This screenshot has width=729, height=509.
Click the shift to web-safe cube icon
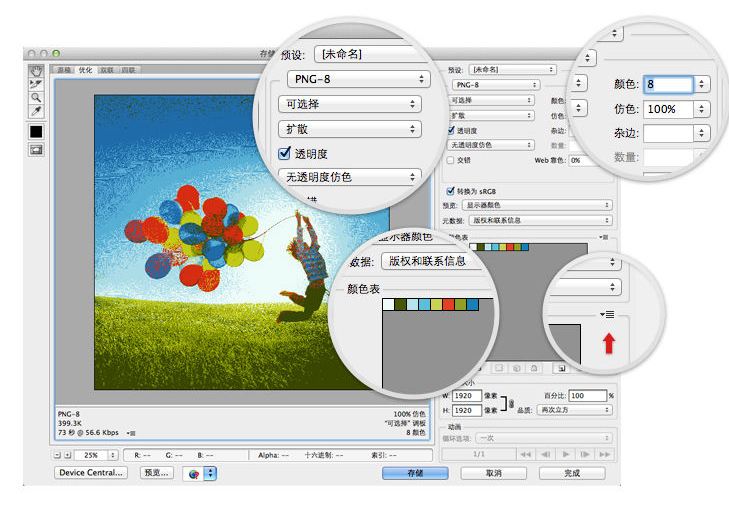(x=517, y=368)
